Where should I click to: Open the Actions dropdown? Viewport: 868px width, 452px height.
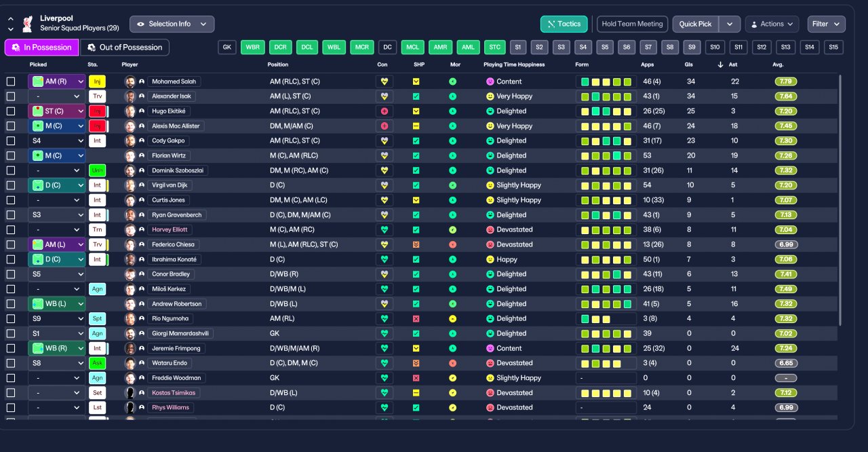[x=772, y=24]
